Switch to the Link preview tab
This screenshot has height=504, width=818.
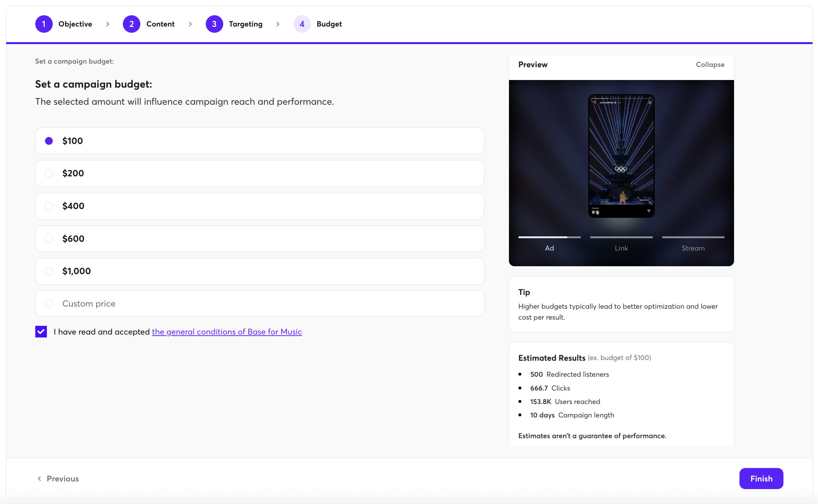tap(621, 248)
